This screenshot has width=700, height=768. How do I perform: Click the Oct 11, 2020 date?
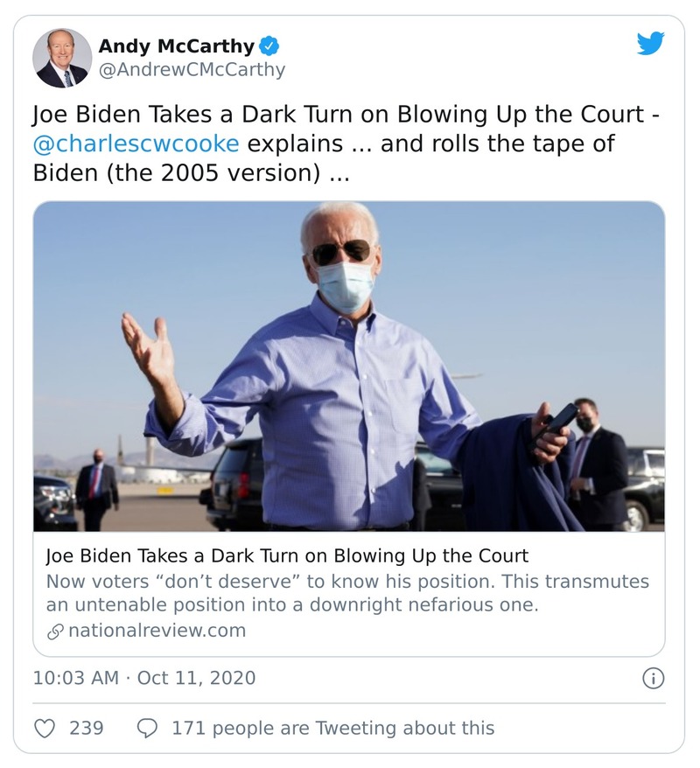(197, 678)
